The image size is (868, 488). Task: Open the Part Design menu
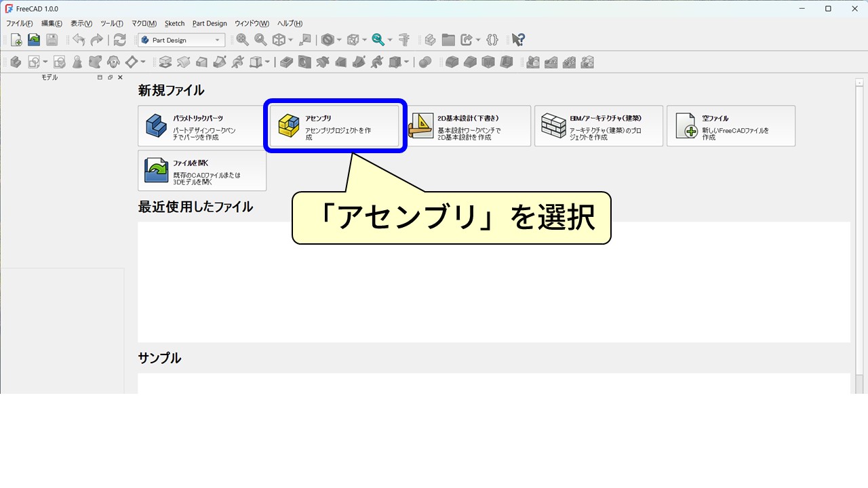pos(210,23)
